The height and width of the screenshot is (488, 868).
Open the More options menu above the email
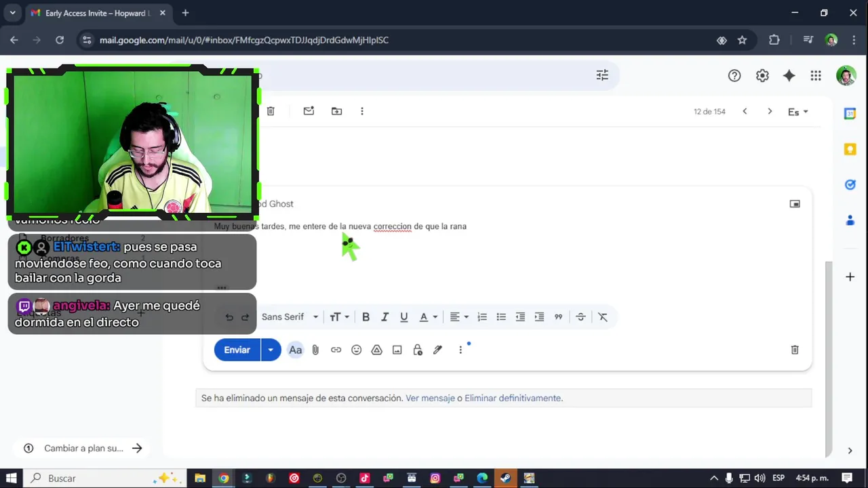coord(362,111)
